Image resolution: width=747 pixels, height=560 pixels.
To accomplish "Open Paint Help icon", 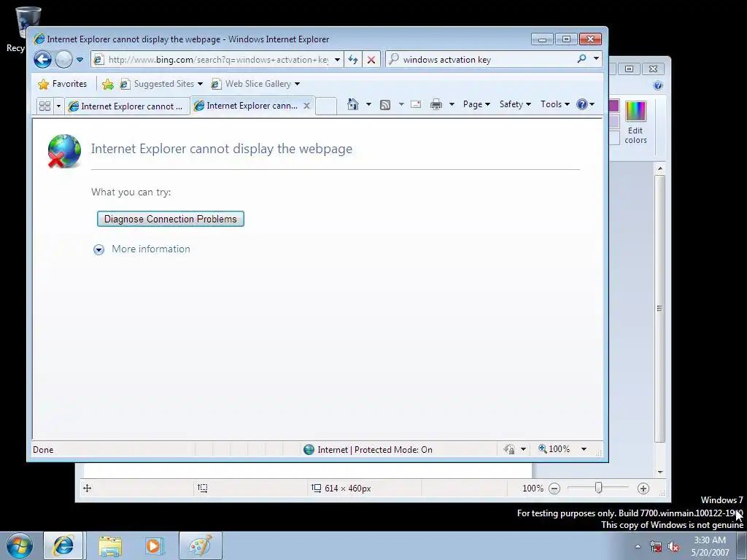I will 658,85.
